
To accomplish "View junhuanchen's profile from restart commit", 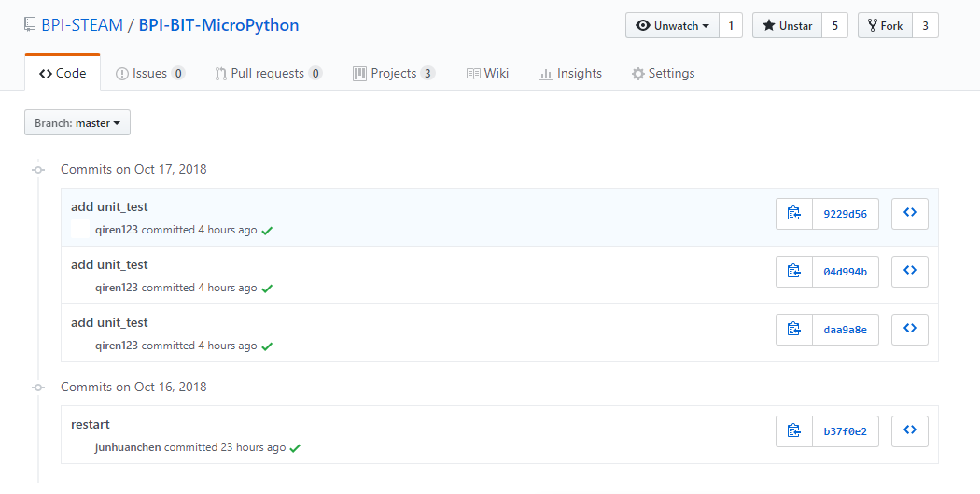I will click(x=128, y=447).
